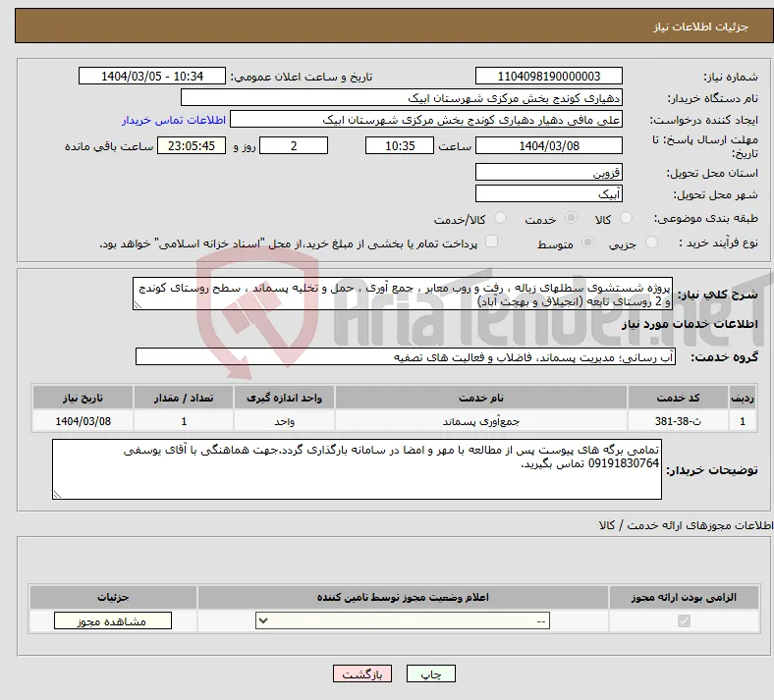Click the announcement date field 1404/03/05 - 10:34

(152, 76)
